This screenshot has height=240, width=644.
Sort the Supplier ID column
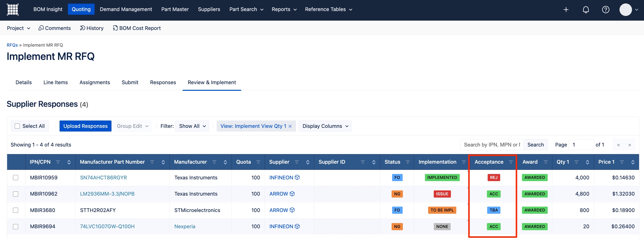click(x=374, y=162)
